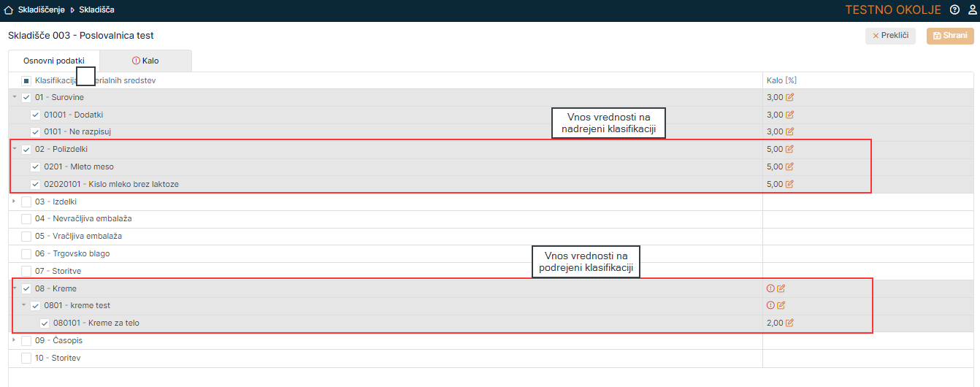Click the Skladišča breadcrumb link

pyautogui.click(x=96, y=10)
